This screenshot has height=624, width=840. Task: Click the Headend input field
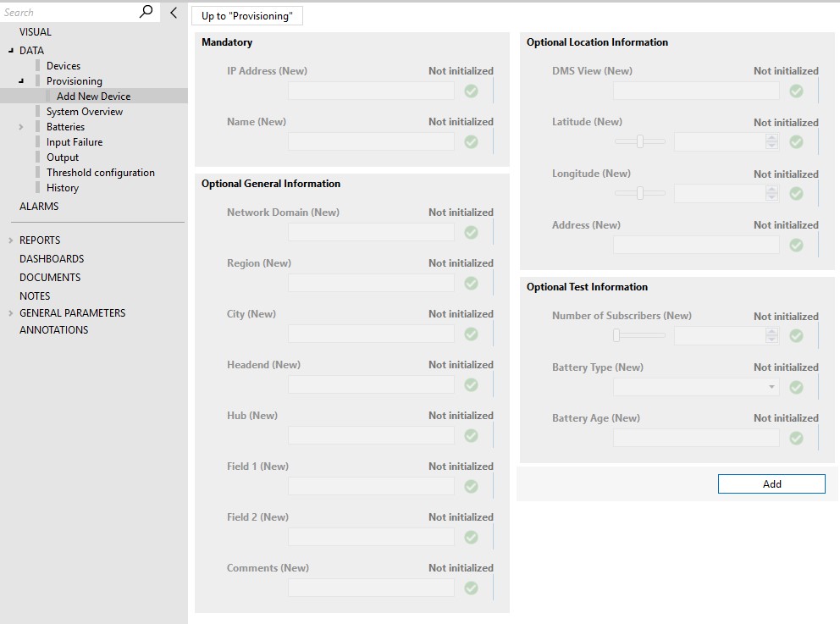click(371, 384)
